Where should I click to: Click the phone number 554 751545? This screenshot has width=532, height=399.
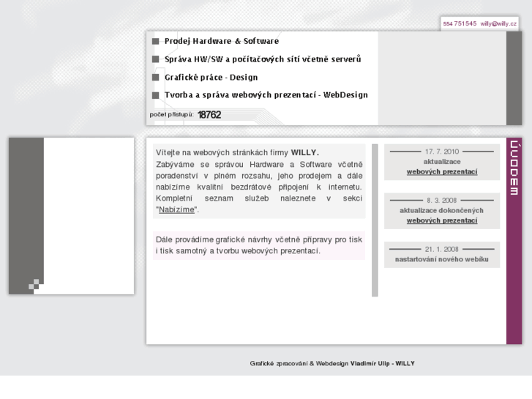pos(460,23)
